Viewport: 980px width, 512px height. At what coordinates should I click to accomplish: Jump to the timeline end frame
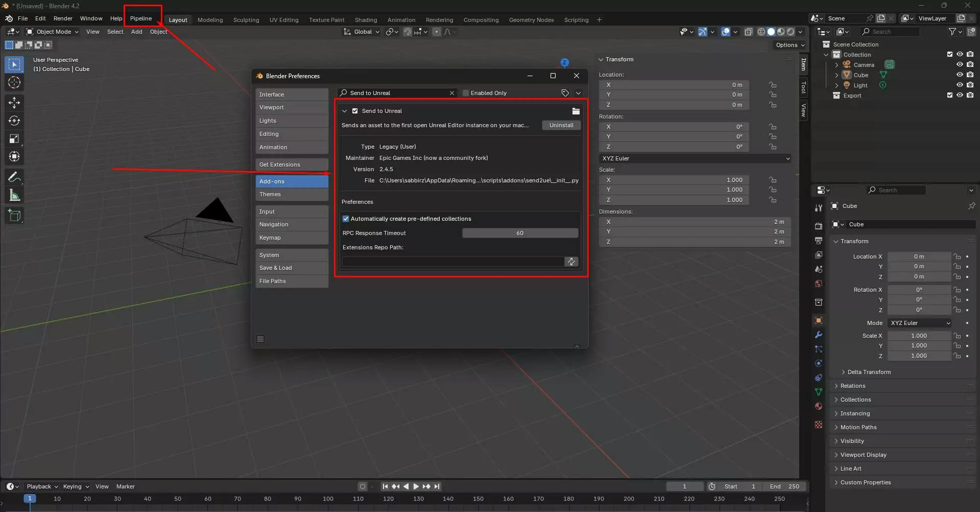[x=437, y=486]
